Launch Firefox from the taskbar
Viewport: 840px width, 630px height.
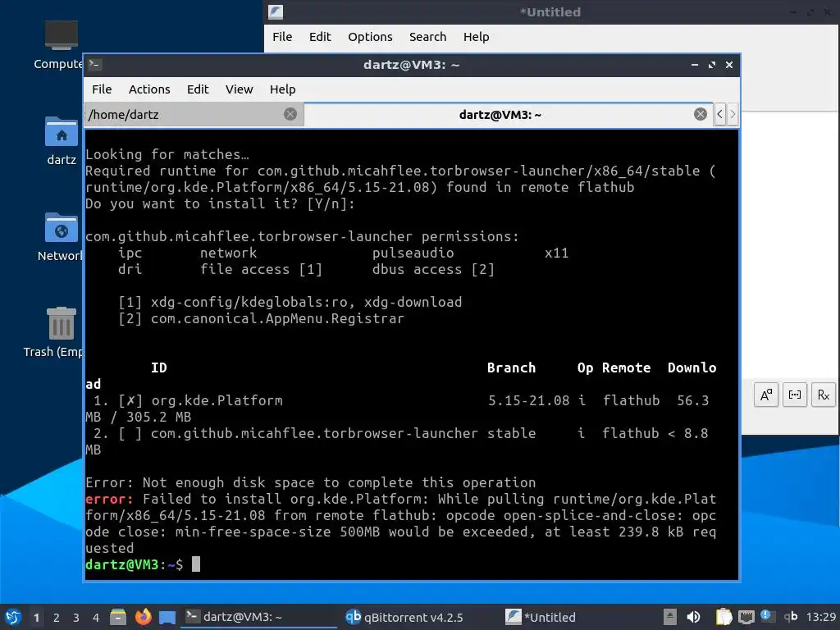tap(143, 617)
